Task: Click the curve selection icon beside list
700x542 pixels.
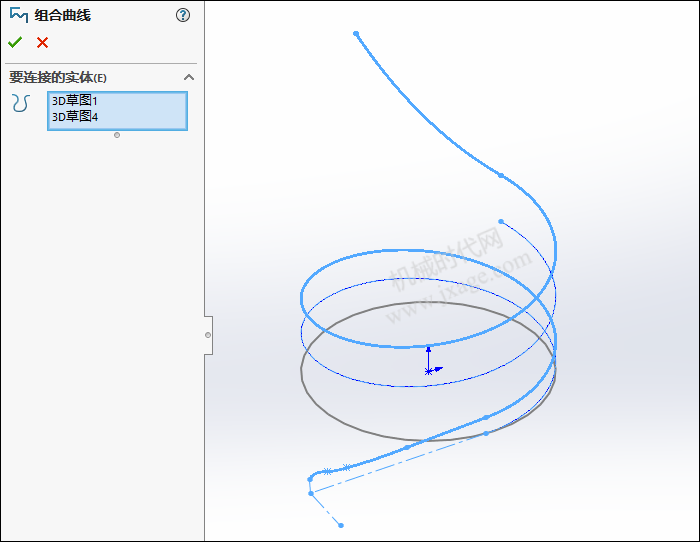Action: [21, 103]
